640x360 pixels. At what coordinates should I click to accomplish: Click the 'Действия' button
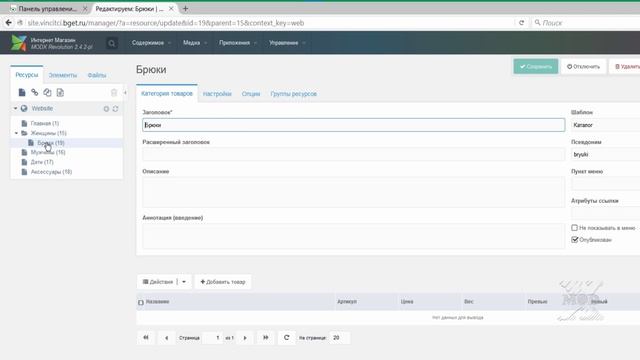158,282
